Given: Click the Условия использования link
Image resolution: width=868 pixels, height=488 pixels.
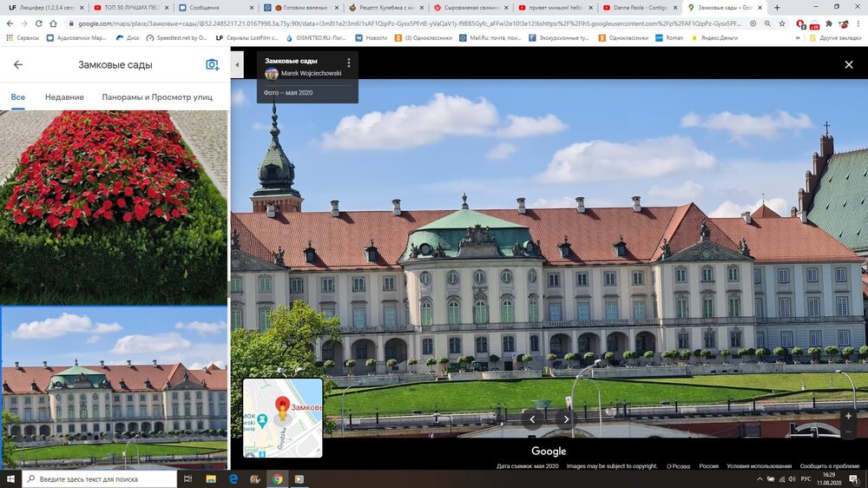Looking at the screenshot, I should [758, 466].
